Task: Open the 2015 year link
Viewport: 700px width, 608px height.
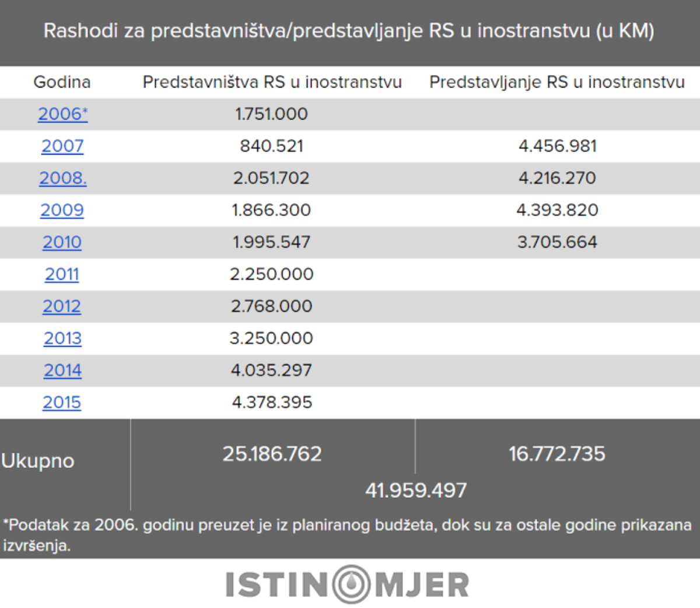Action: 62,403
